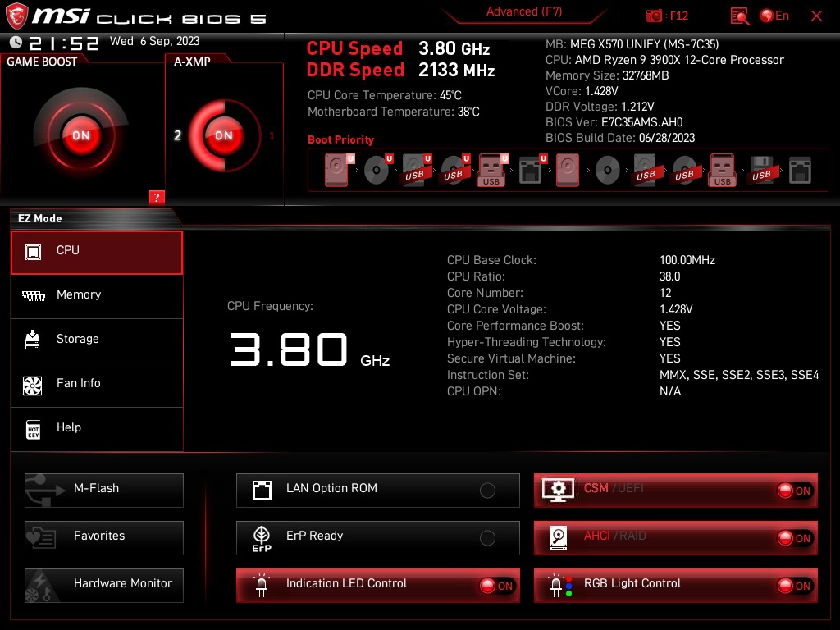Click the F12 screenshot camera icon
The width and height of the screenshot is (840, 630).
(x=654, y=16)
